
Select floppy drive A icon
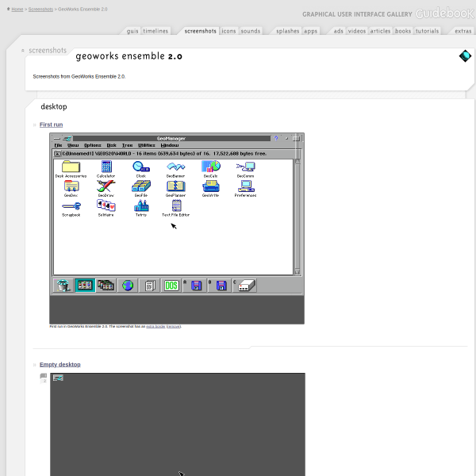[196, 286]
